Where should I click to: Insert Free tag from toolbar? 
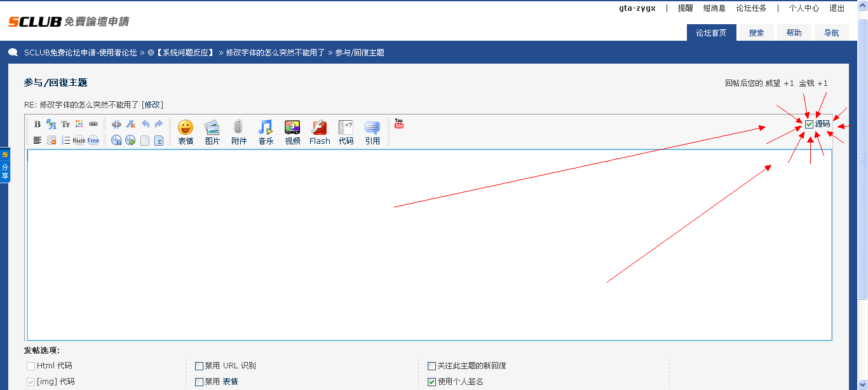tap(93, 141)
